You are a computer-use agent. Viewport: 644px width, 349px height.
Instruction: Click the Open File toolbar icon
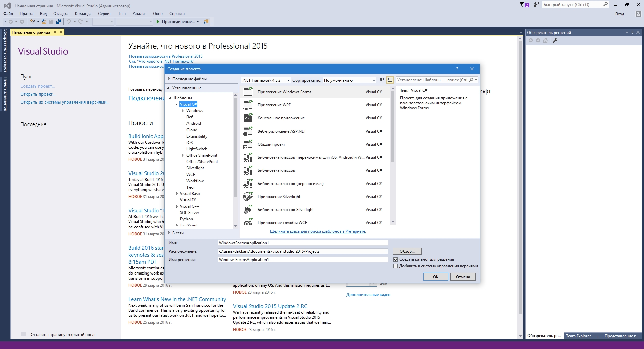pos(44,22)
